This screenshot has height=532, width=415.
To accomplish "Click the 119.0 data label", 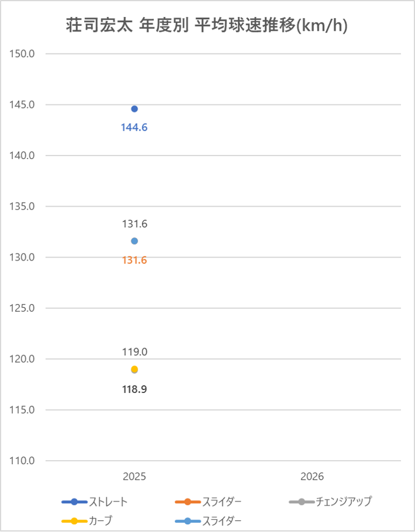I will tap(135, 352).
